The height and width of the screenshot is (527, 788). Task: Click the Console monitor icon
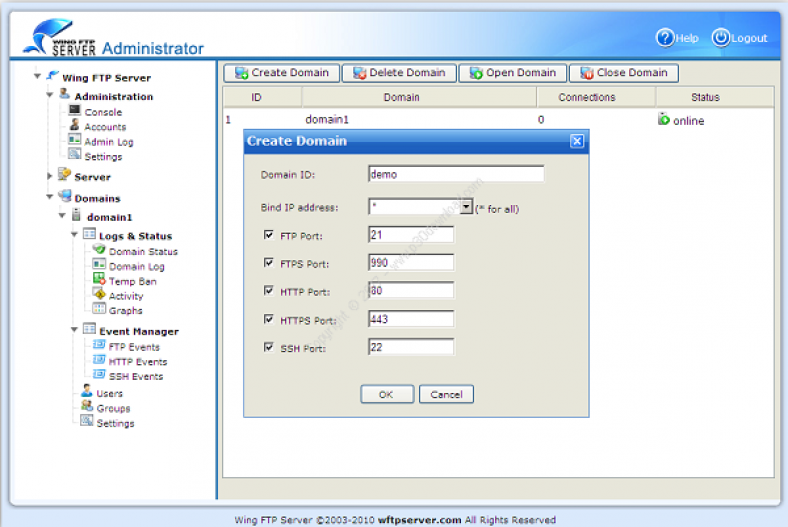tap(74, 111)
